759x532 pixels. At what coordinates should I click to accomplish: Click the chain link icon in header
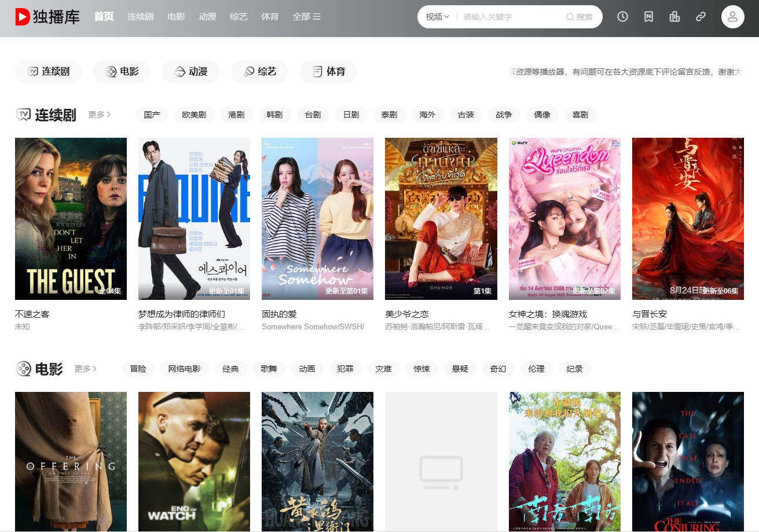[x=701, y=17]
